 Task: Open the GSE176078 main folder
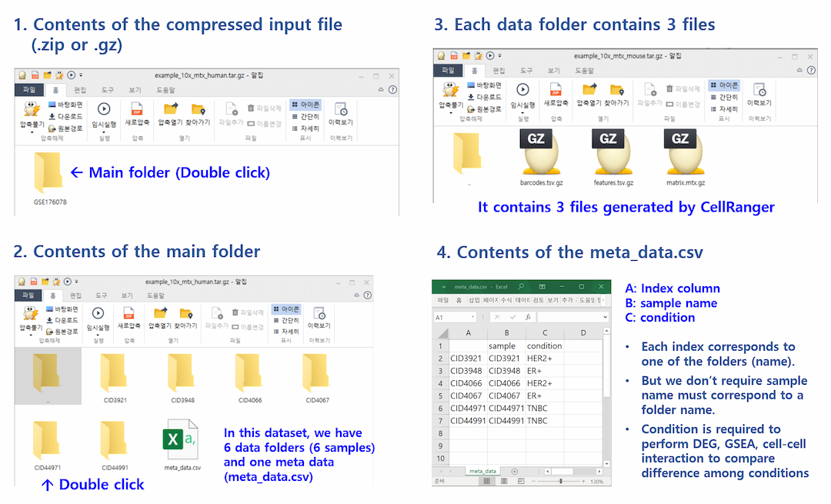click(48, 172)
